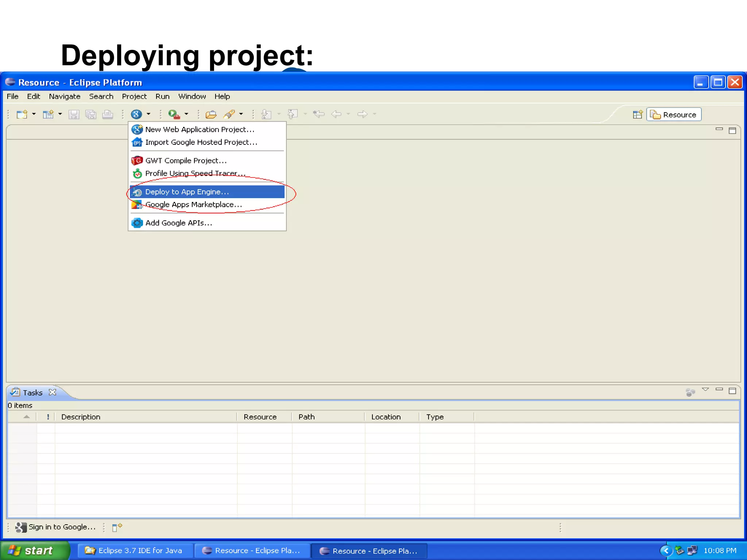Click the Print icon in toolbar
This screenshot has height=560, width=747.
pos(108,114)
